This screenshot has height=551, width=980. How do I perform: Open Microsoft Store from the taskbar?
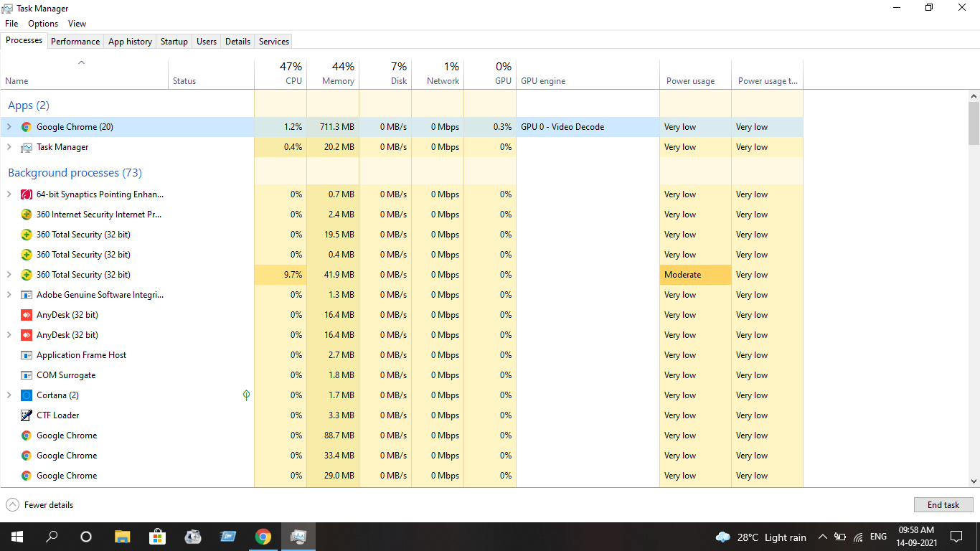point(157,537)
